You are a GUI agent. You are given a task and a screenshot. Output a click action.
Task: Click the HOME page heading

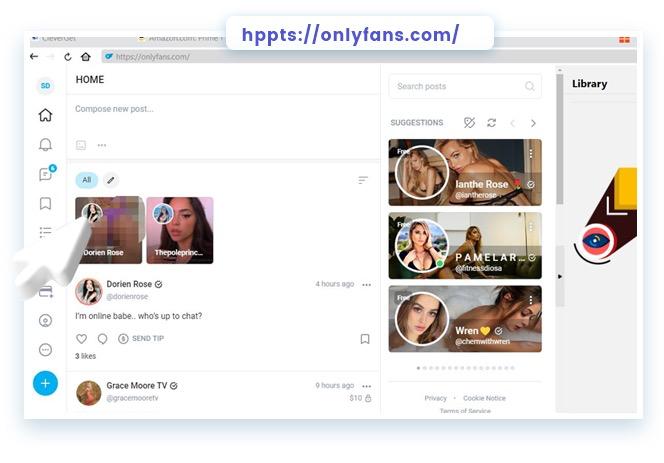click(90, 80)
